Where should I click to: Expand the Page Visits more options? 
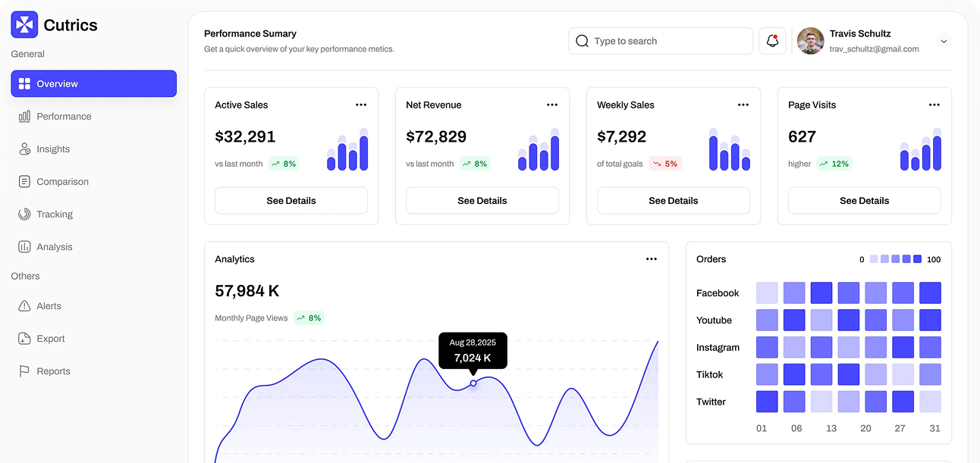point(934,105)
